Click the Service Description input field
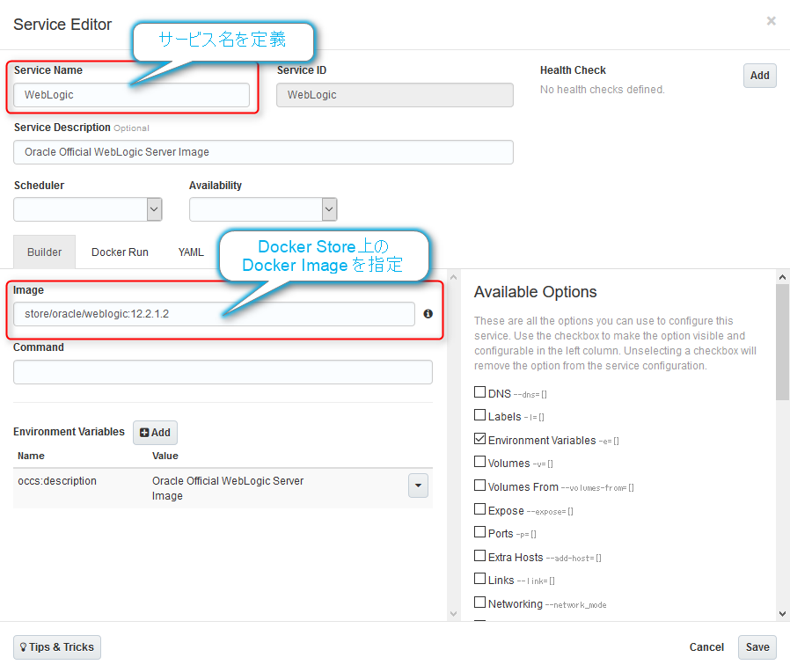Viewport: 790px width, 672px height. (x=264, y=152)
